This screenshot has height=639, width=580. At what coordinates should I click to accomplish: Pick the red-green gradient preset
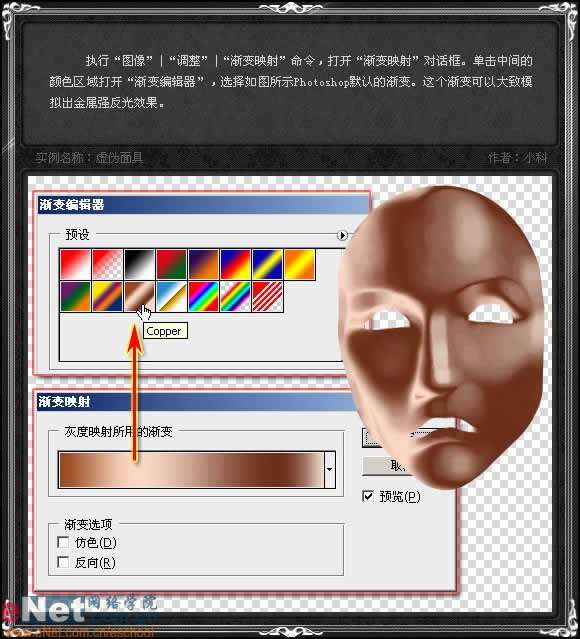172,264
